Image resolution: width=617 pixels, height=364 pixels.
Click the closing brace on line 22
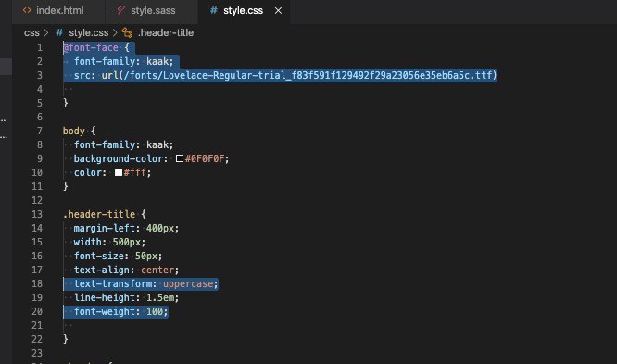coord(66,339)
